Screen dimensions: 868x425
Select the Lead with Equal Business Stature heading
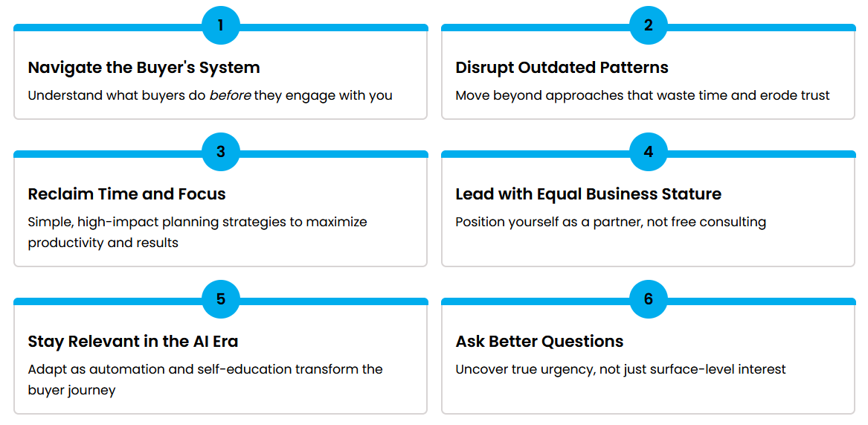click(x=588, y=194)
